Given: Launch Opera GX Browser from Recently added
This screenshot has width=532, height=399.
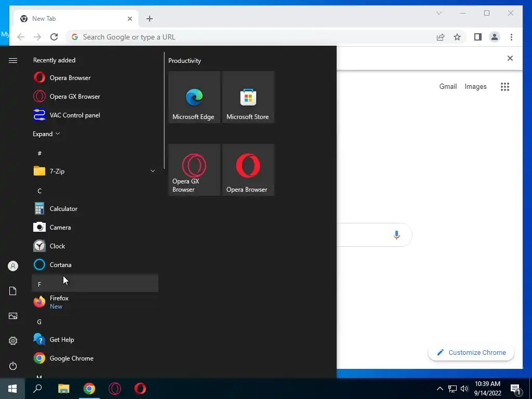Looking at the screenshot, I should tap(95, 96).
